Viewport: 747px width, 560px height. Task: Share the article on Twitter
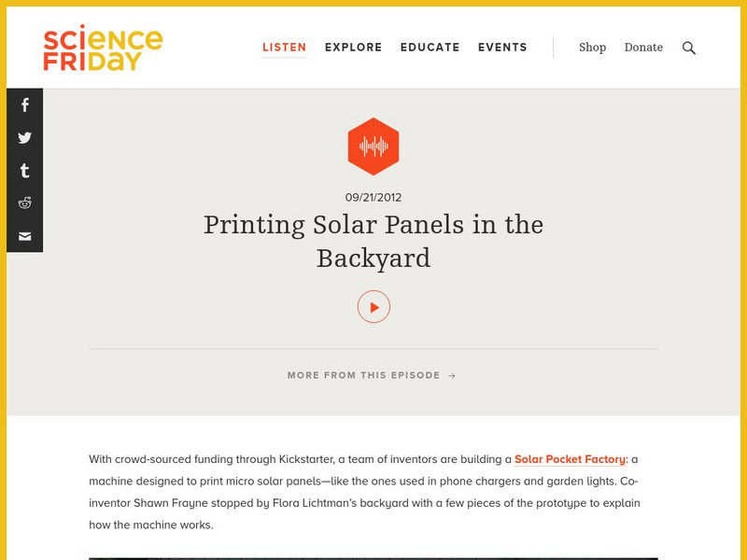23,138
